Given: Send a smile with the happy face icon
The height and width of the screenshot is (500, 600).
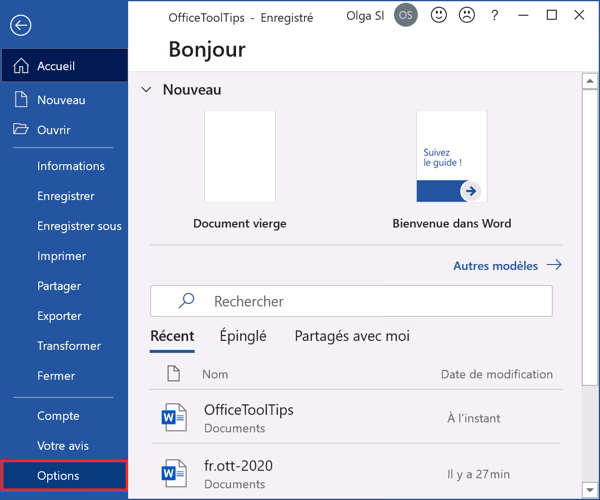Looking at the screenshot, I should (x=439, y=15).
